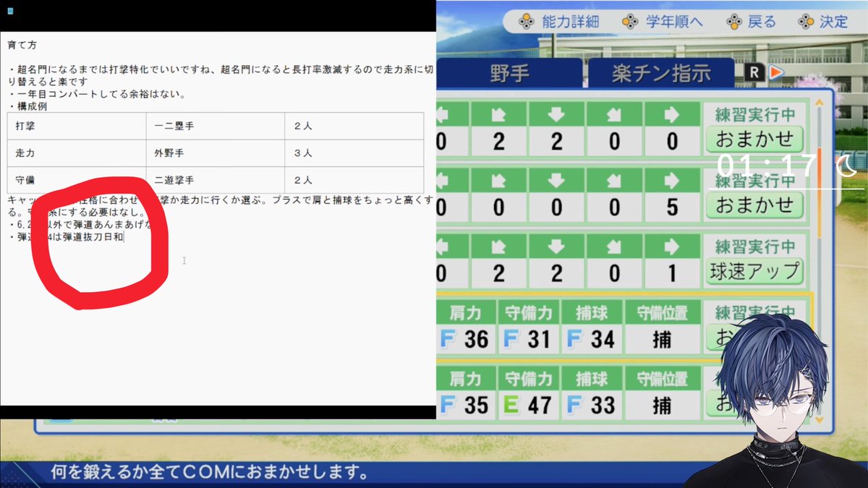Click the down-arrow pitch icon in 球速アップ row
Screen dimensions: 868x488
(x=556, y=246)
